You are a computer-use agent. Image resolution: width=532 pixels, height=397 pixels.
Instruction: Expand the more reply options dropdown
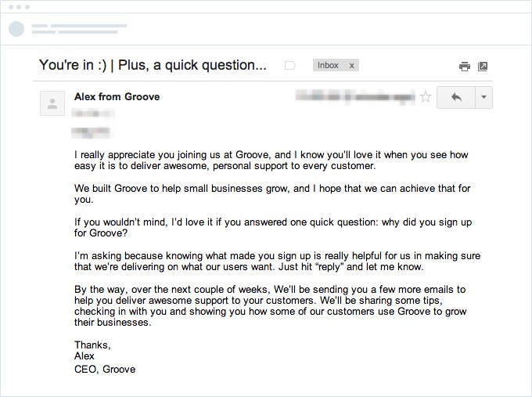(483, 97)
